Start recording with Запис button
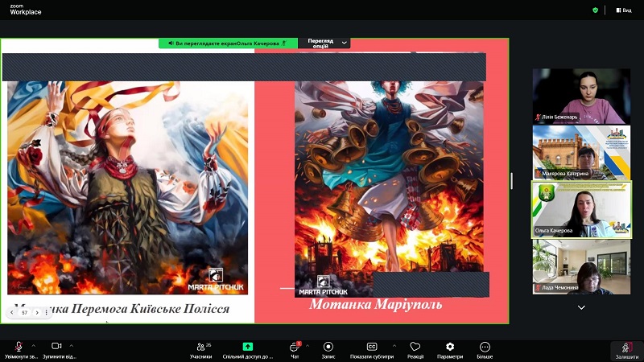This screenshot has width=644, height=362. [x=328, y=351]
